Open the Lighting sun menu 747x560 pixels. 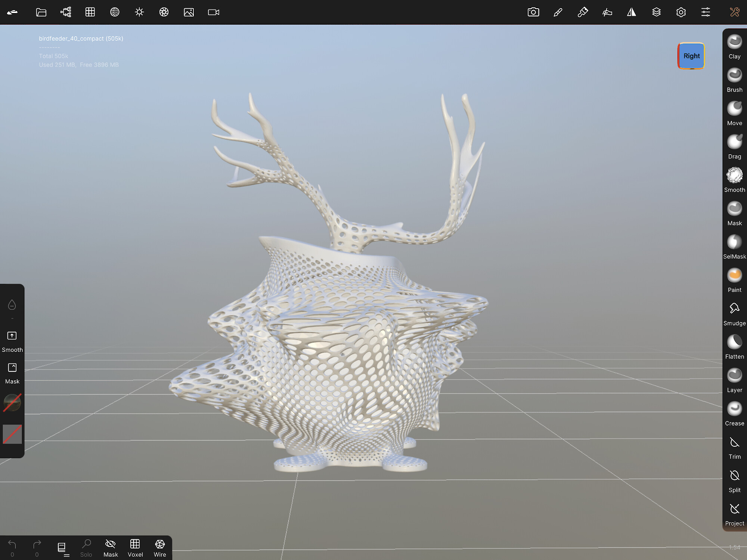(139, 12)
